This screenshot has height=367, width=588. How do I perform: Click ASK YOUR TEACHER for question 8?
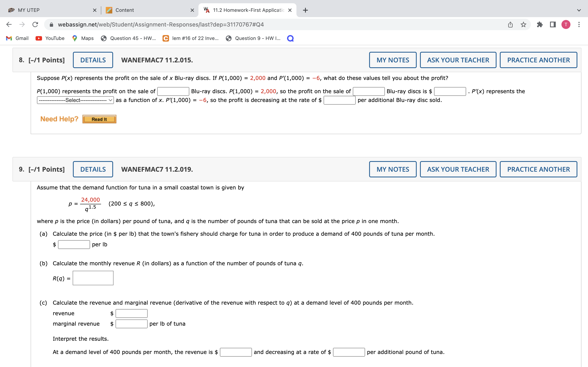458,60
